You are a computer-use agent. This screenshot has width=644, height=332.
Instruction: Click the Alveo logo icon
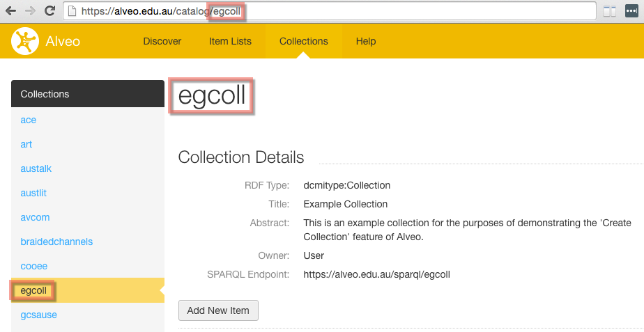[x=25, y=41]
